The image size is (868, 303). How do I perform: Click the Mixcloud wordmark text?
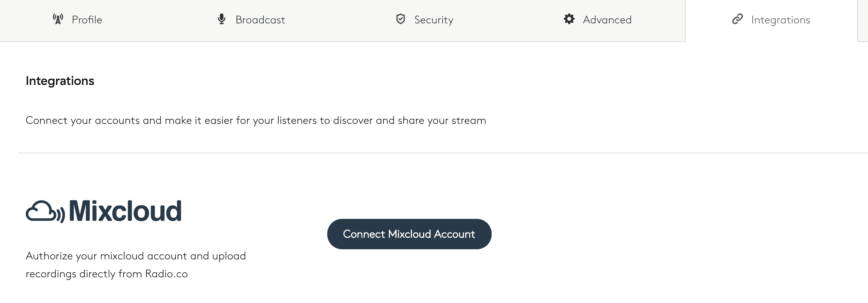pos(125,211)
